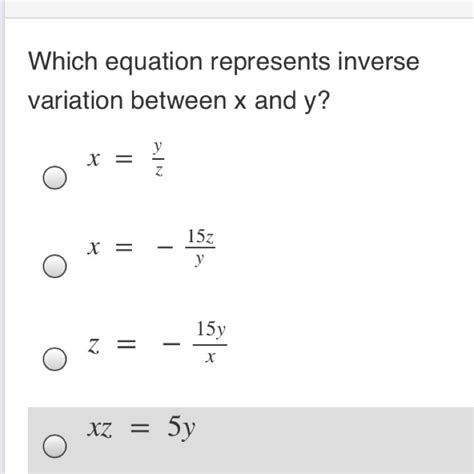The height and width of the screenshot is (474, 474).
Task: Click the highlighted gray answer row background
Action: [x=251, y=440]
